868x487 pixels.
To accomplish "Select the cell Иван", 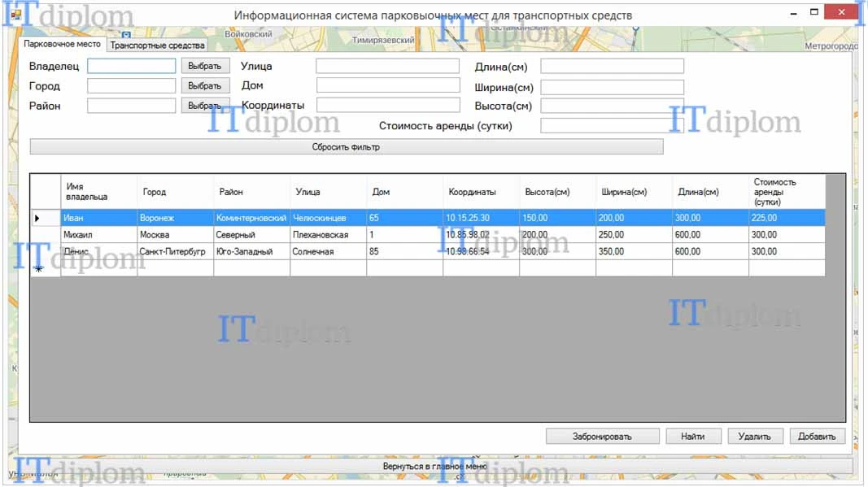I will tap(98, 218).
